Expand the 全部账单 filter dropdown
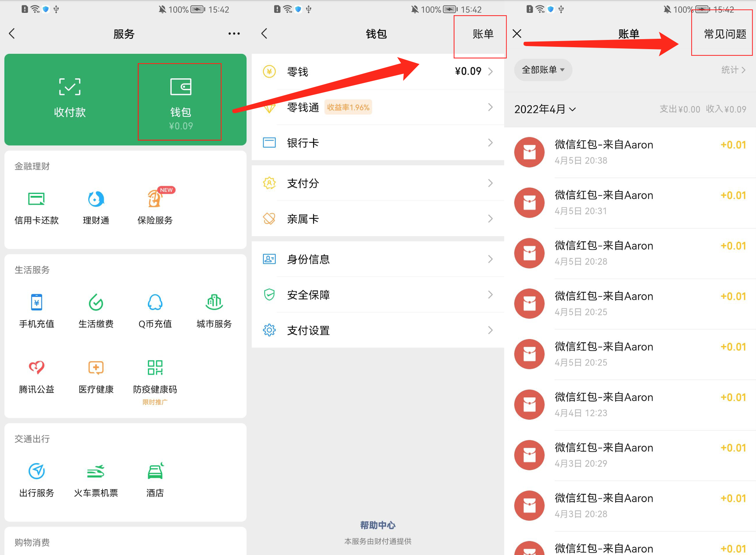This screenshot has width=756, height=555. [x=543, y=70]
